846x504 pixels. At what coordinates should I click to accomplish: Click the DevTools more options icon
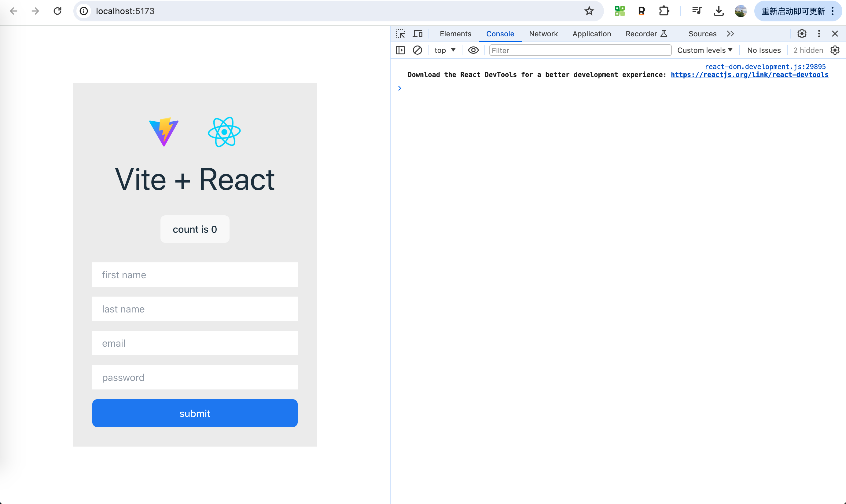point(818,33)
